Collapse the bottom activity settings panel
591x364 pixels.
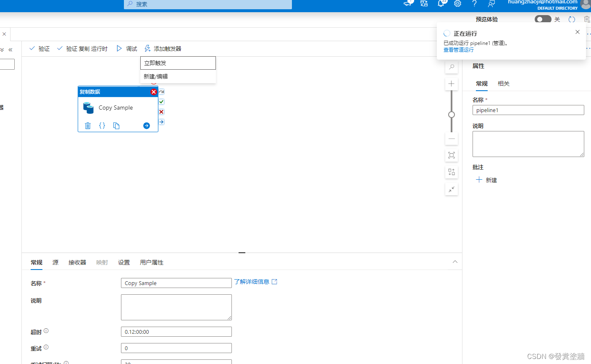click(x=455, y=262)
